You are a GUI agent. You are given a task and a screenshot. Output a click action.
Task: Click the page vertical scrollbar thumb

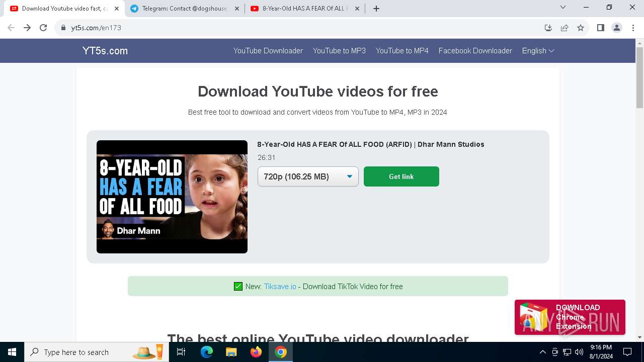639,78
